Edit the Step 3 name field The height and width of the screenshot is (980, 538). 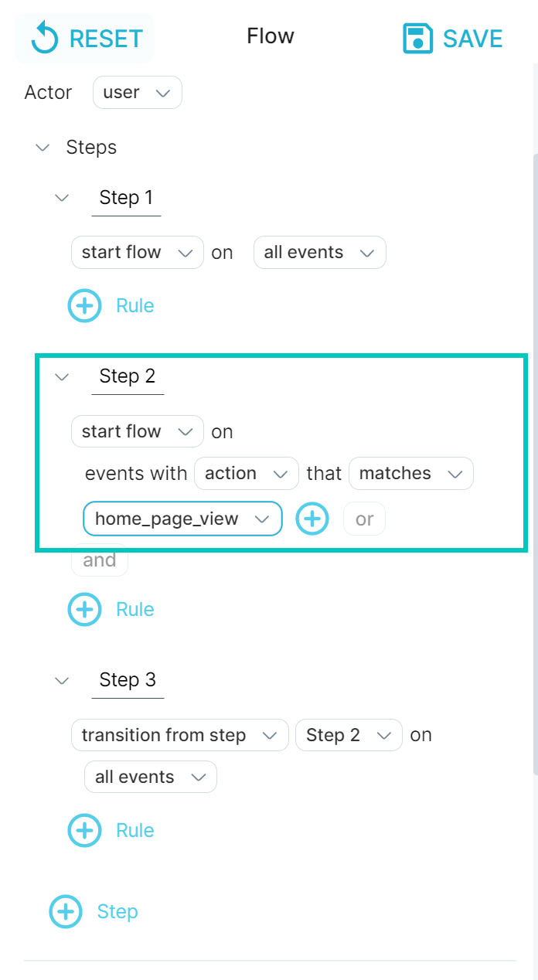coord(128,680)
